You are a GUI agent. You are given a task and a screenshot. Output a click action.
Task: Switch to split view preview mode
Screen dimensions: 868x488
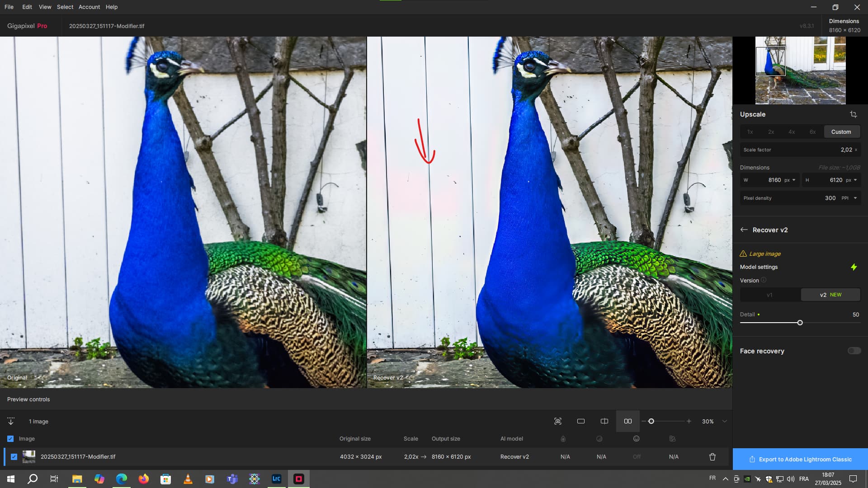604,421
